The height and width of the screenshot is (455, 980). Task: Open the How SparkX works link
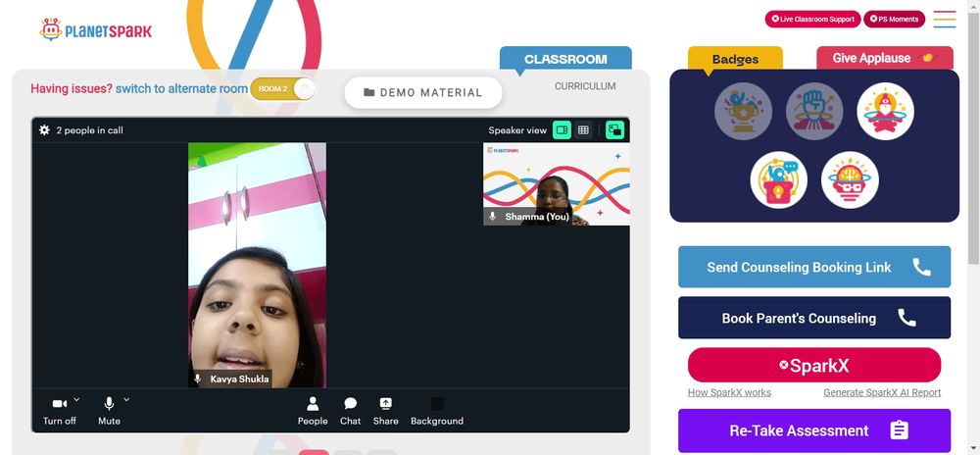[729, 392]
